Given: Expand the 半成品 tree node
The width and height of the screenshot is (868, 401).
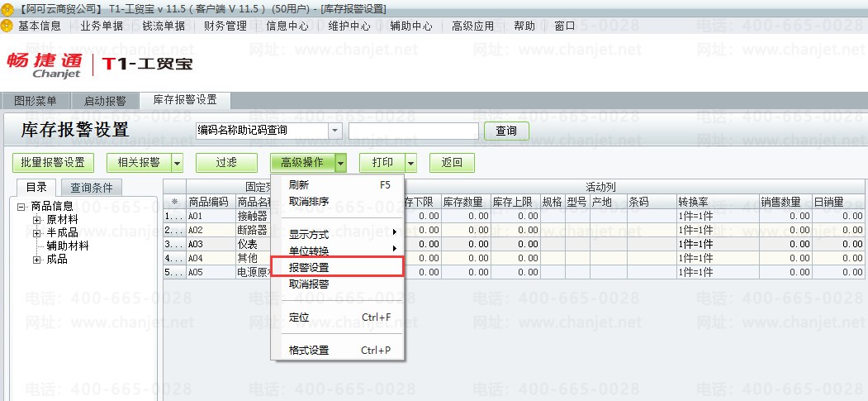Looking at the screenshot, I should [x=37, y=233].
